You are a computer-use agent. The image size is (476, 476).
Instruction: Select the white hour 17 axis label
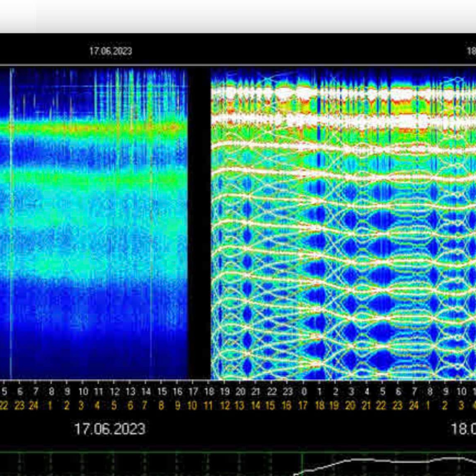(193, 391)
